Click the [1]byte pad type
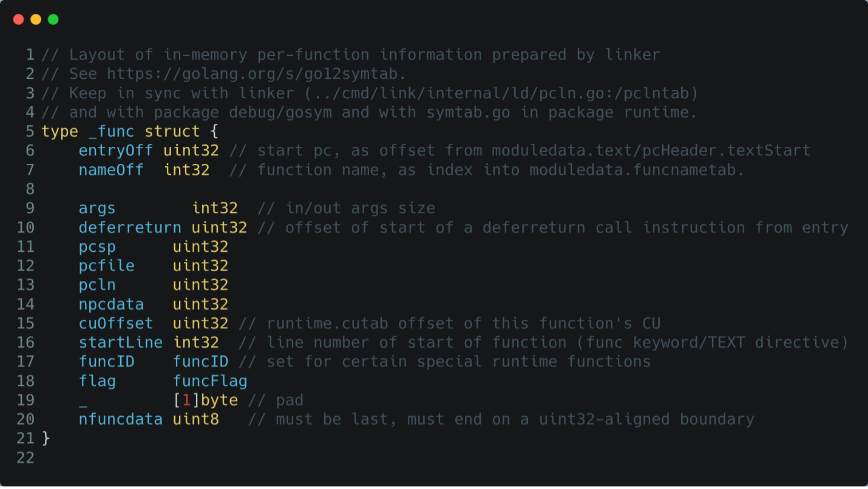 [x=205, y=400]
